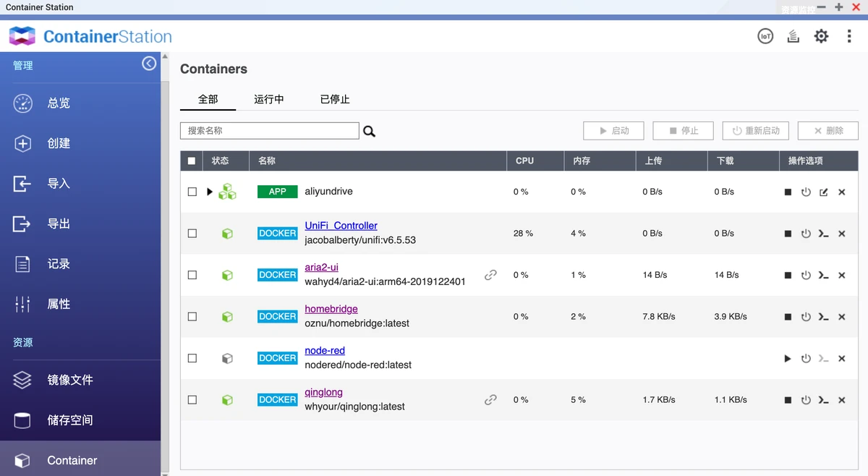Screen dimensions: 868x476
Task: Open terminal for homebridge
Action: pyautogui.click(x=824, y=317)
